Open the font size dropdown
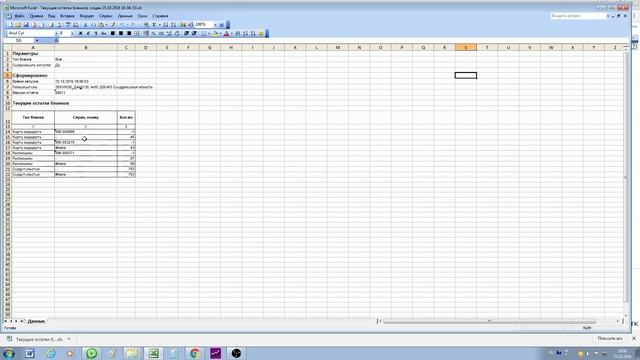This screenshot has width=640, height=360. 73,33
